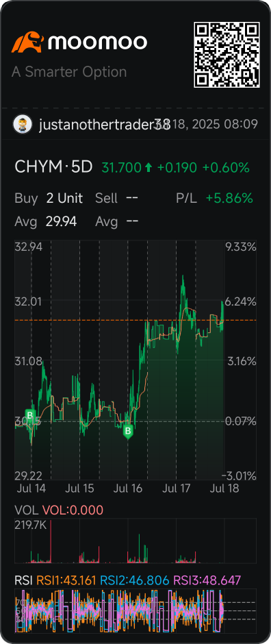Click the VOL indicator label
271x644 pixels.
(x=27, y=510)
